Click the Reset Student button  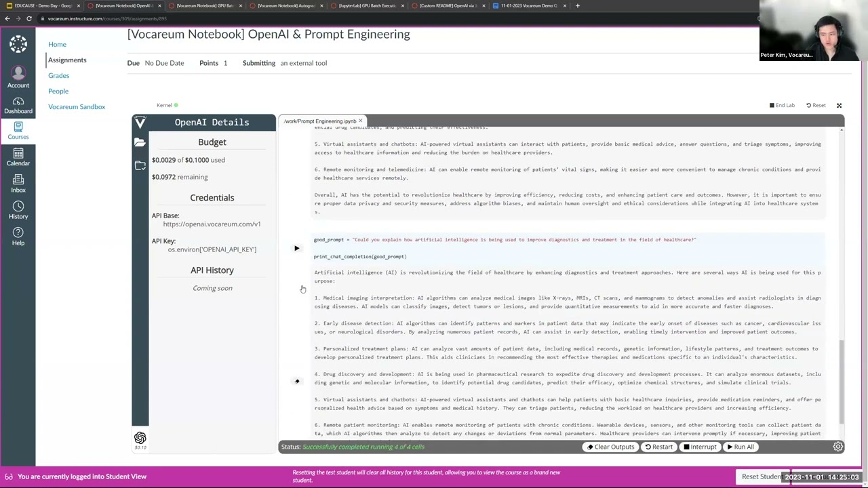tap(762, 476)
